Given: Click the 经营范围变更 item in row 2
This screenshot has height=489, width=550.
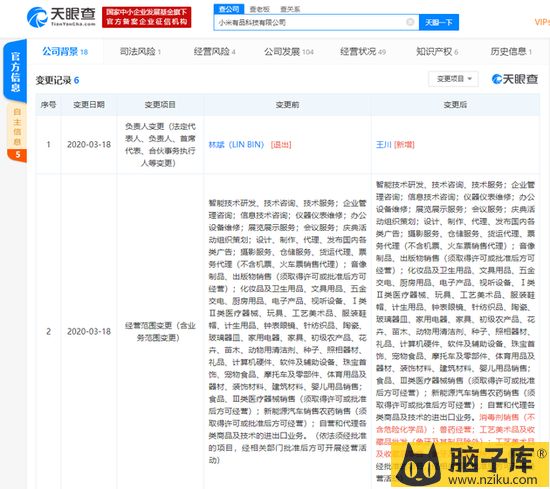Looking at the screenshot, I should click(x=160, y=331).
